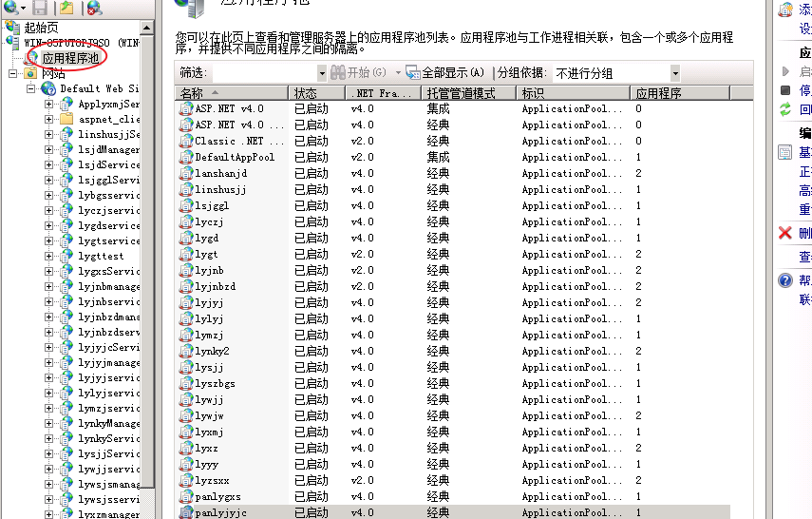Expand the ApplyxmjSer tree node
This screenshot has height=519, width=812.
[48, 105]
